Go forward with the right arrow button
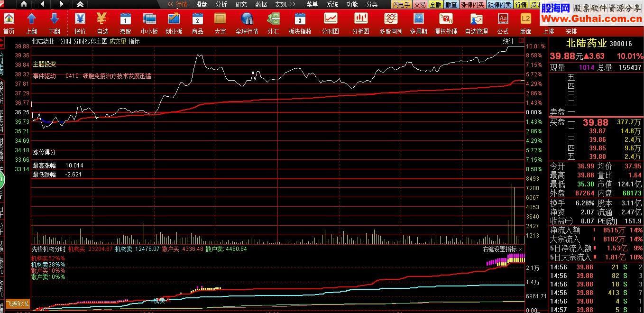Viewport: 644px width, 313px height. click(x=61, y=4)
